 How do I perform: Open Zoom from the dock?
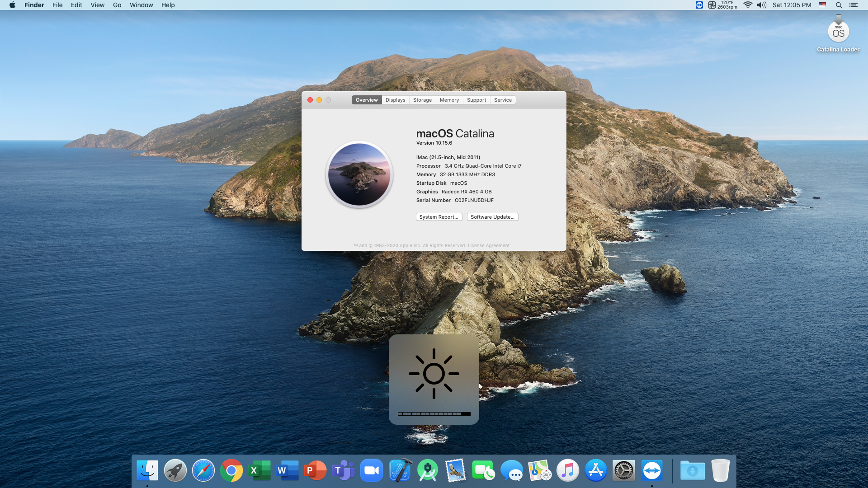click(371, 471)
